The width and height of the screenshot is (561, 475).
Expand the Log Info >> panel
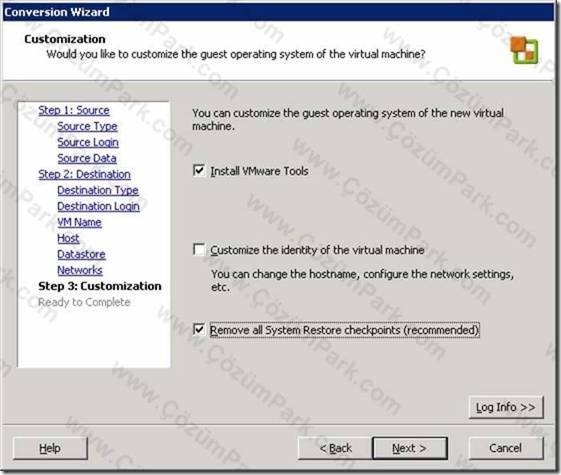click(506, 407)
